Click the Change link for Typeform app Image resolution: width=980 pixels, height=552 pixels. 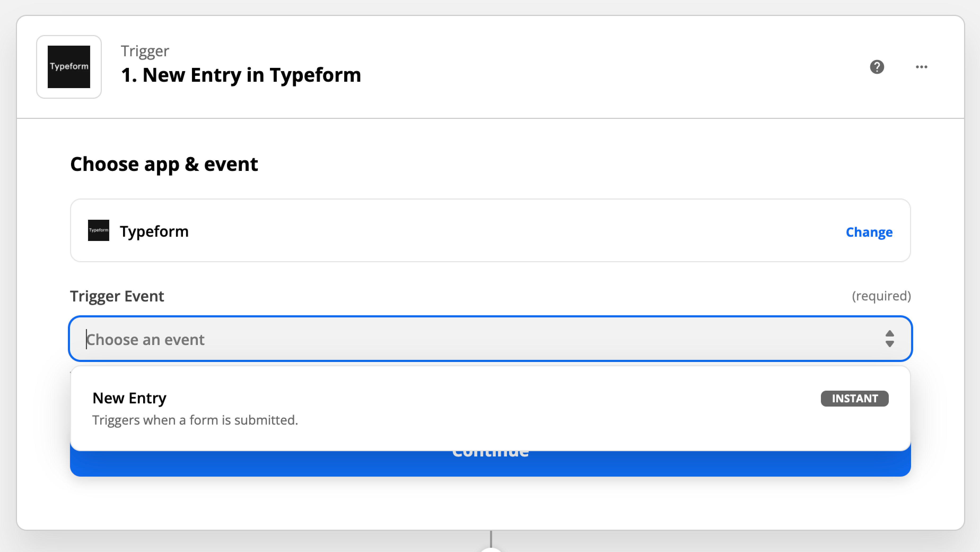869,232
